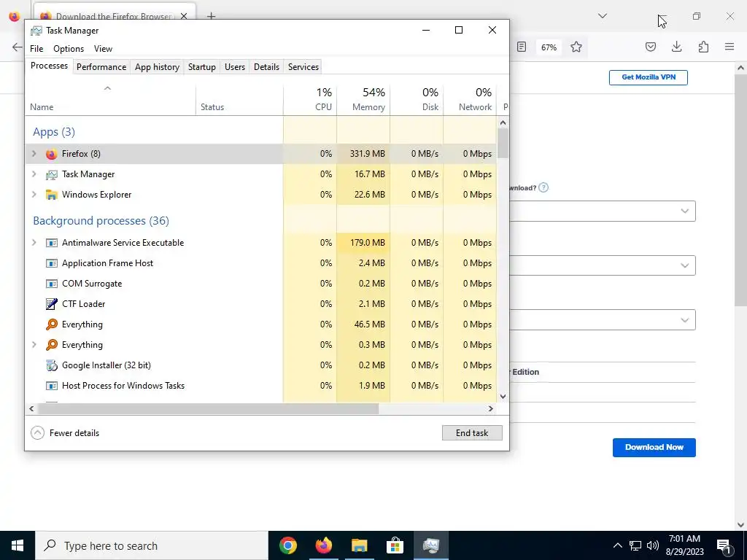Open the third dropdown on Firefox page

[x=602, y=320]
